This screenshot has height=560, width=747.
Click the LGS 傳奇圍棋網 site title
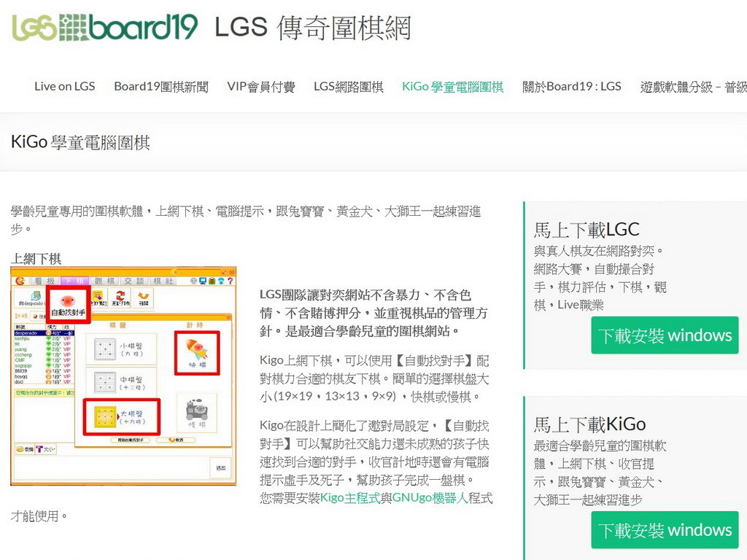click(313, 28)
